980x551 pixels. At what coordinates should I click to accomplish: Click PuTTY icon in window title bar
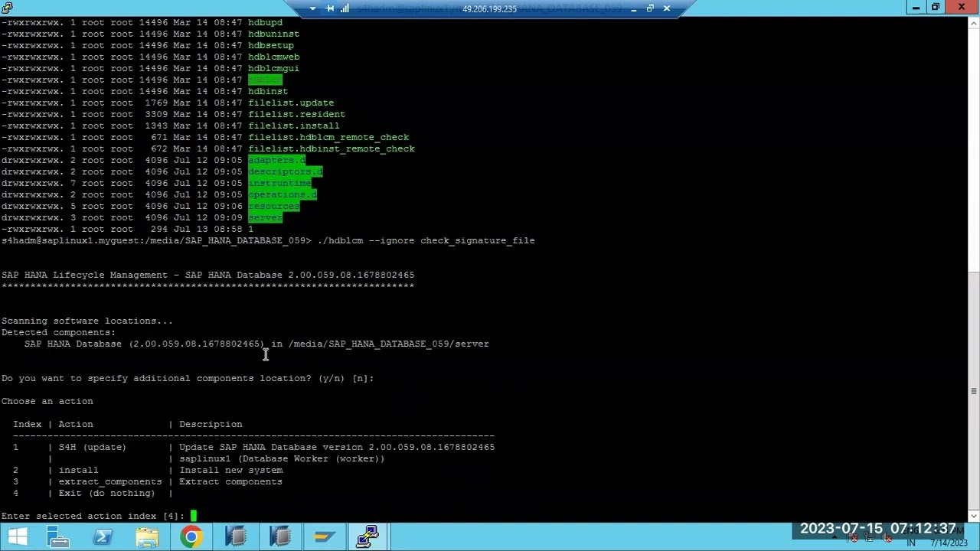click(7, 8)
